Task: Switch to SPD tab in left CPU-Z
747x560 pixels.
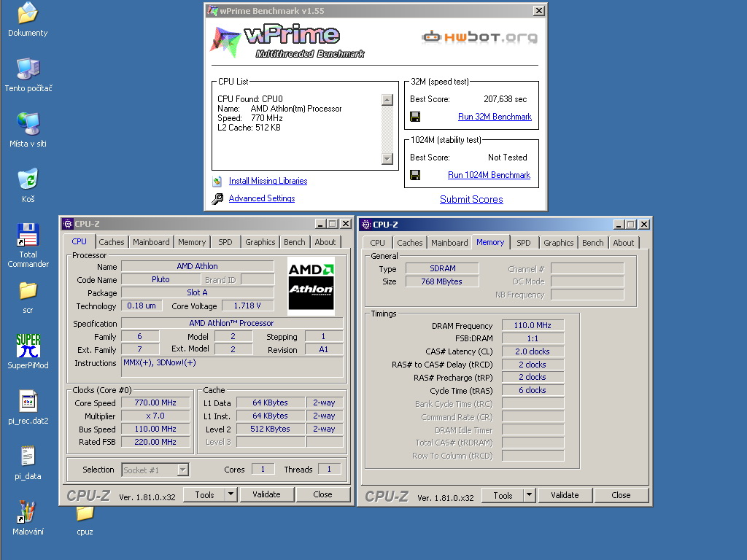Action: [x=225, y=242]
